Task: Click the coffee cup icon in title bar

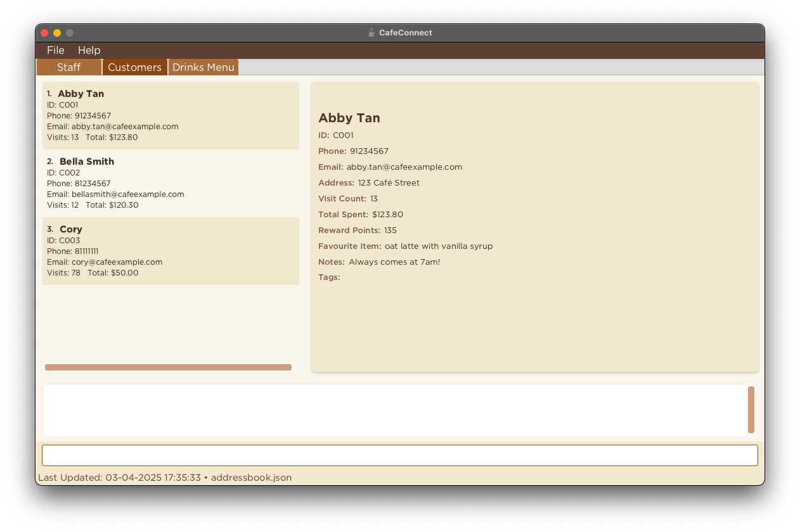Action: (x=372, y=32)
